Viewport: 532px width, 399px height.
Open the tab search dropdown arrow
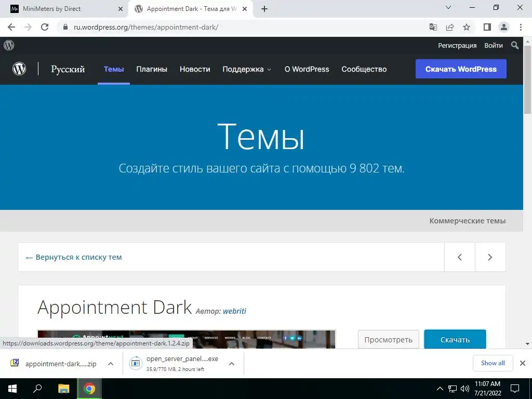(x=448, y=7)
